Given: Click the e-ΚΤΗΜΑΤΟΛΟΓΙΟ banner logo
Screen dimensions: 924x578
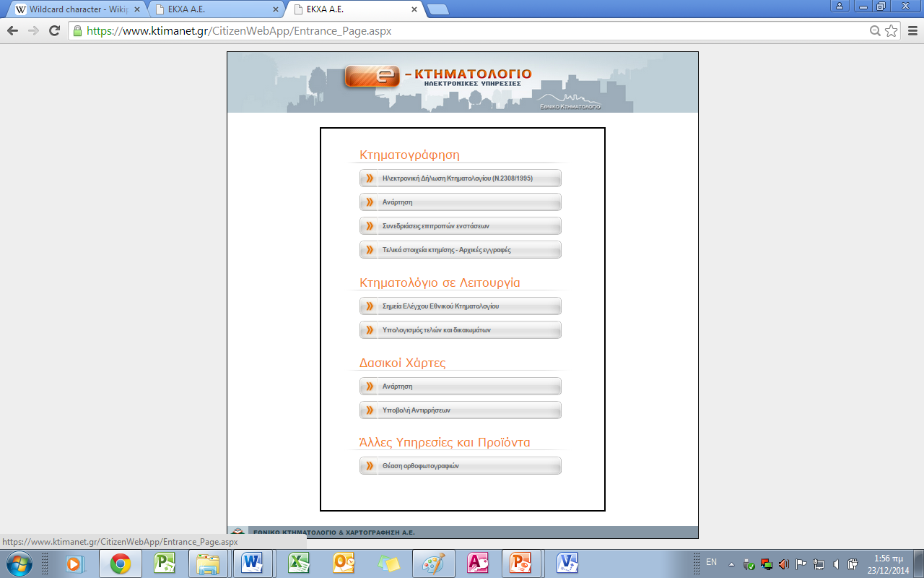Looking at the screenshot, I should 437,76.
